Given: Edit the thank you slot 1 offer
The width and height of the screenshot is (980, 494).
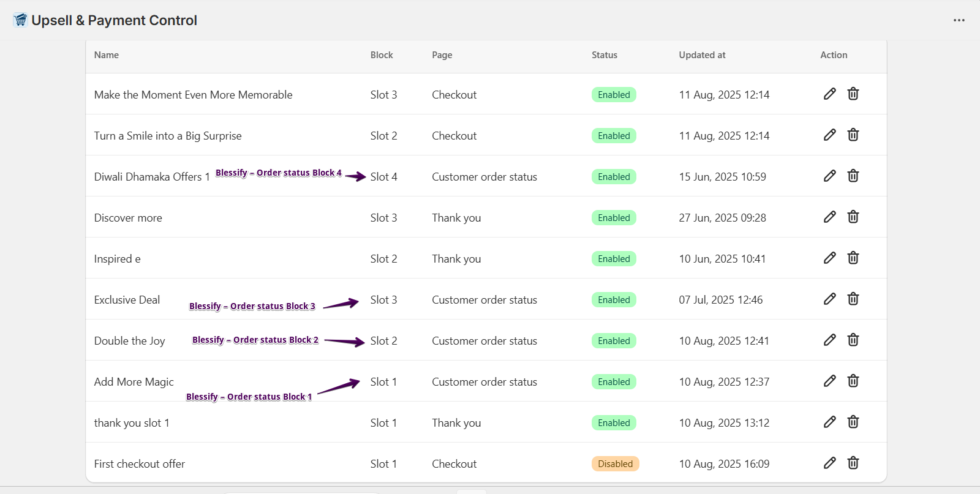Looking at the screenshot, I should pos(829,422).
